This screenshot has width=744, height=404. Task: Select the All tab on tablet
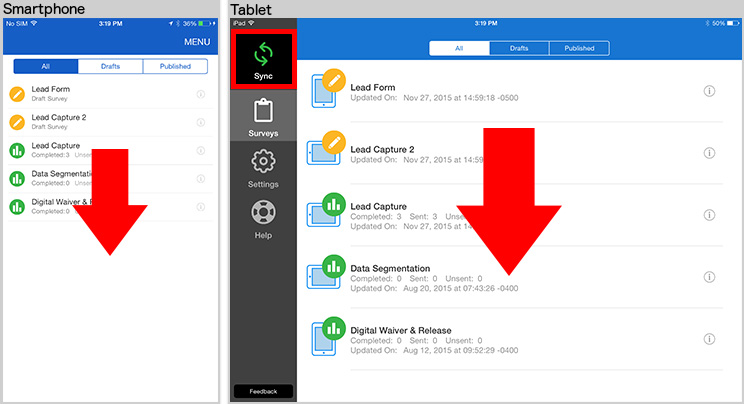[459, 48]
